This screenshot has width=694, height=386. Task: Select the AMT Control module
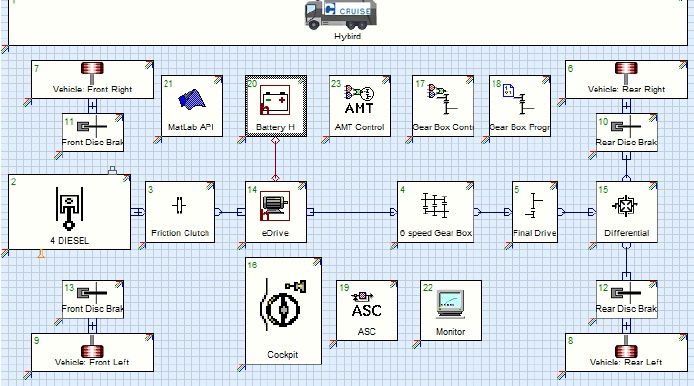tap(360, 106)
